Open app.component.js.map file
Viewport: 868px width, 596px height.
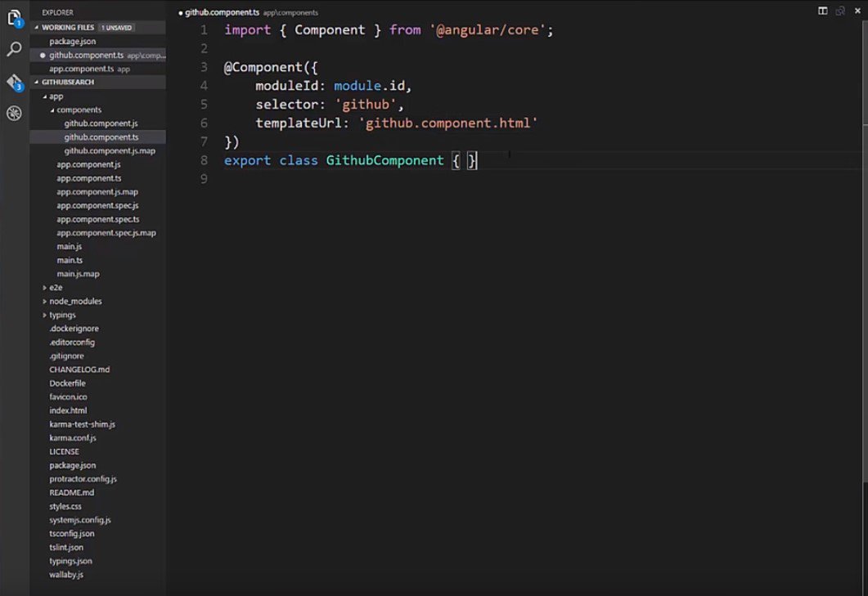point(97,192)
